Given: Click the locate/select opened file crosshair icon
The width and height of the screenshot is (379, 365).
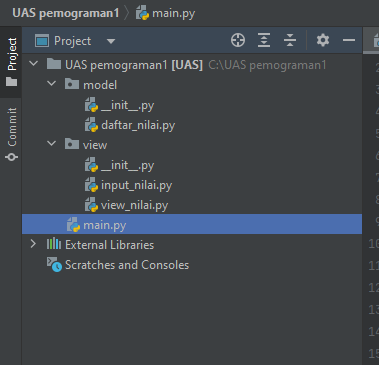Looking at the screenshot, I should [x=238, y=40].
